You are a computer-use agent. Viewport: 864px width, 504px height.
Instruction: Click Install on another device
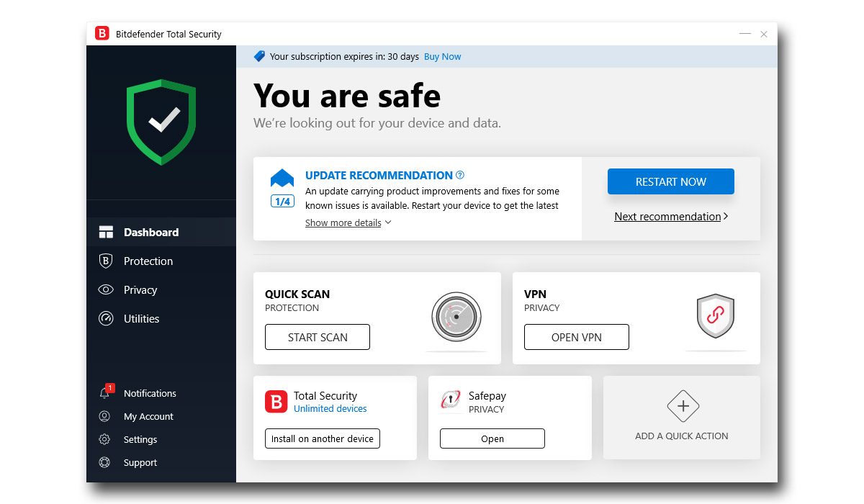coord(322,438)
